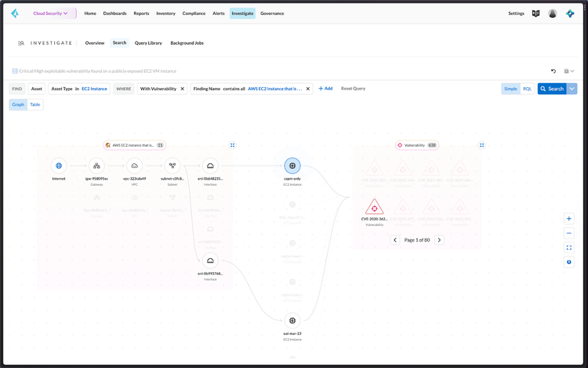
Task: Select the subnet-c0fc8 node
Action: tap(172, 166)
